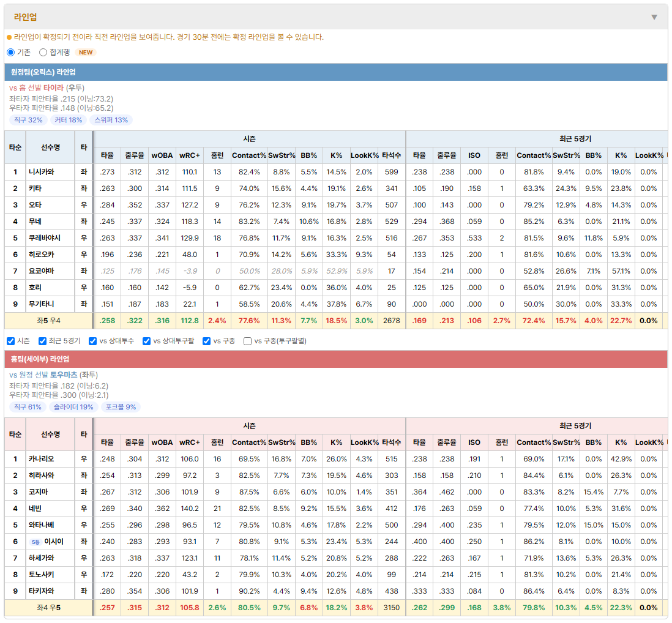Click the 슬라이더 19% pitch tag

73,407
